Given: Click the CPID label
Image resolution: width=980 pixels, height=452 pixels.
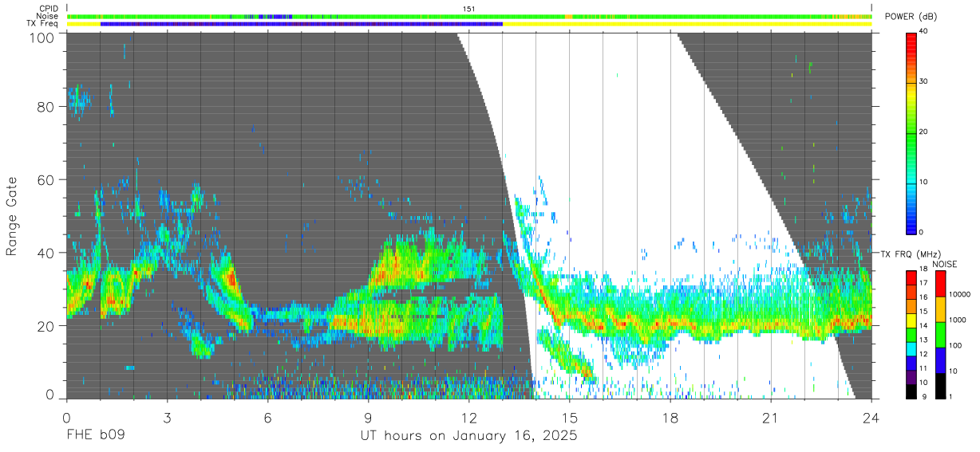Looking at the screenshot, I should pos(49,8).
